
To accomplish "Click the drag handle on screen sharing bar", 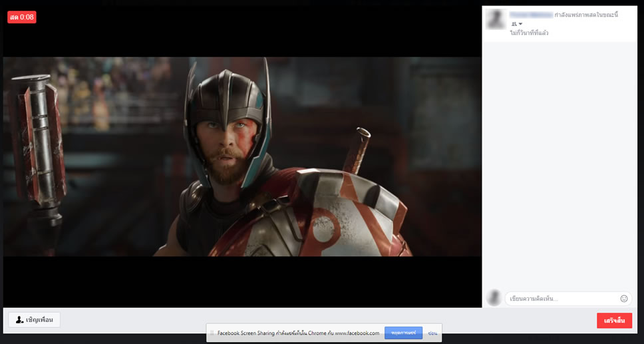I will [x=212, y=333].
